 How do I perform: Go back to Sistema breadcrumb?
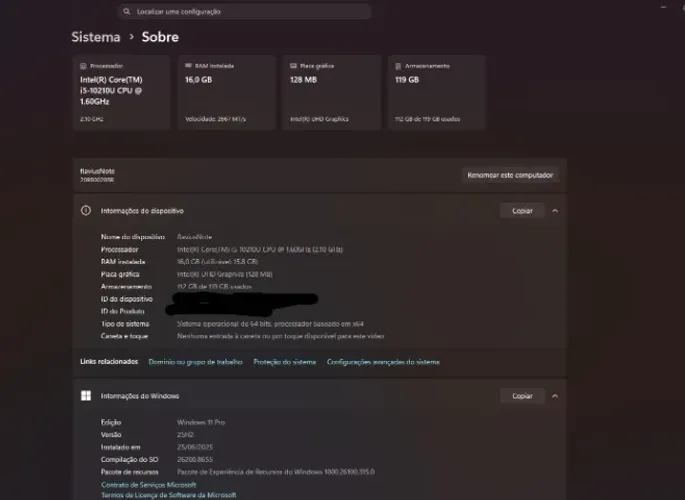96,37
